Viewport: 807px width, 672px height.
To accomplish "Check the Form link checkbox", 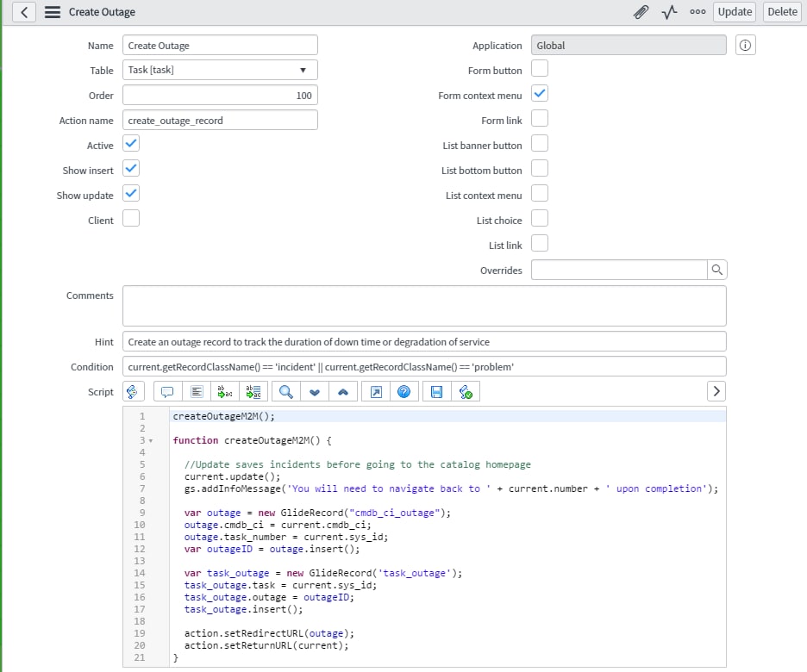I will tap(540, 118).
